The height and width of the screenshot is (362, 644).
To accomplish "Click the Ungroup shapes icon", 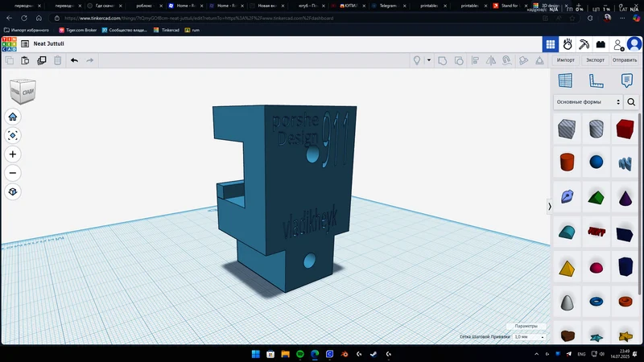I will click(459, 61).
